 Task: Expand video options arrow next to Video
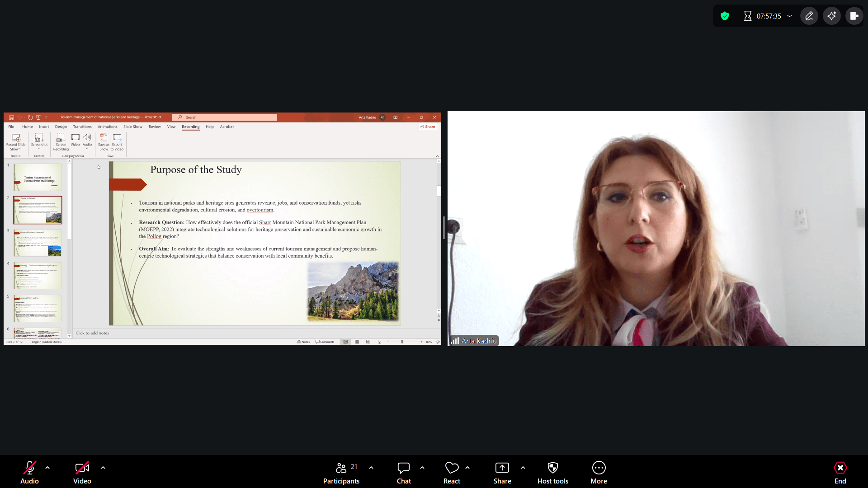click(103, 468)
